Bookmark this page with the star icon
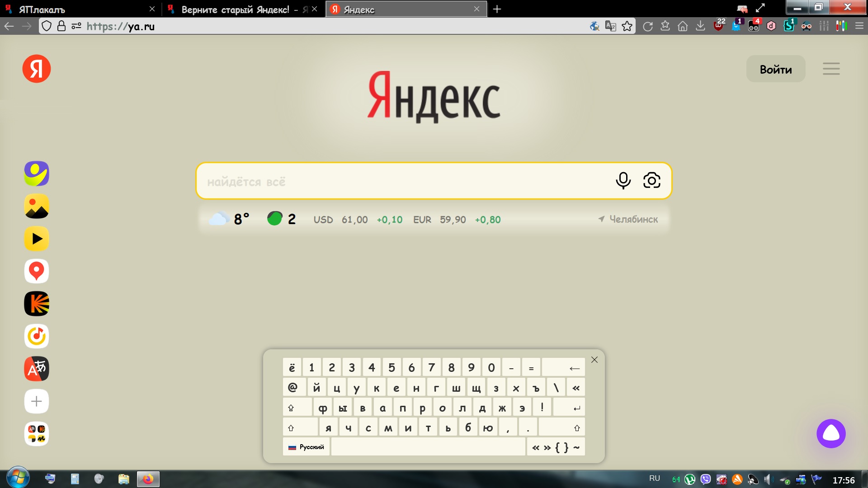This screenshot has width=868, height=488. tap(627, 26)
